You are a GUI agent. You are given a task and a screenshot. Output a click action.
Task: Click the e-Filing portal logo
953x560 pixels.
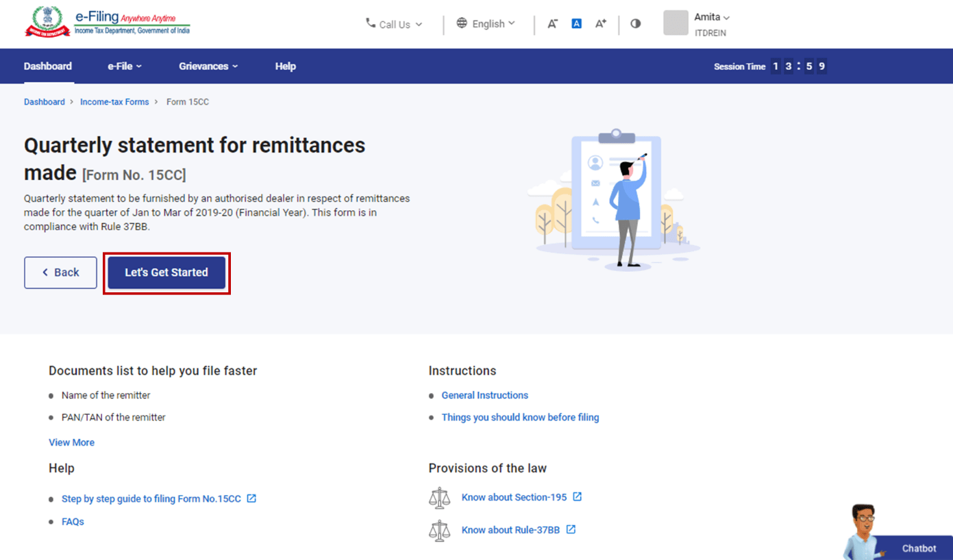tap(108, 23)
